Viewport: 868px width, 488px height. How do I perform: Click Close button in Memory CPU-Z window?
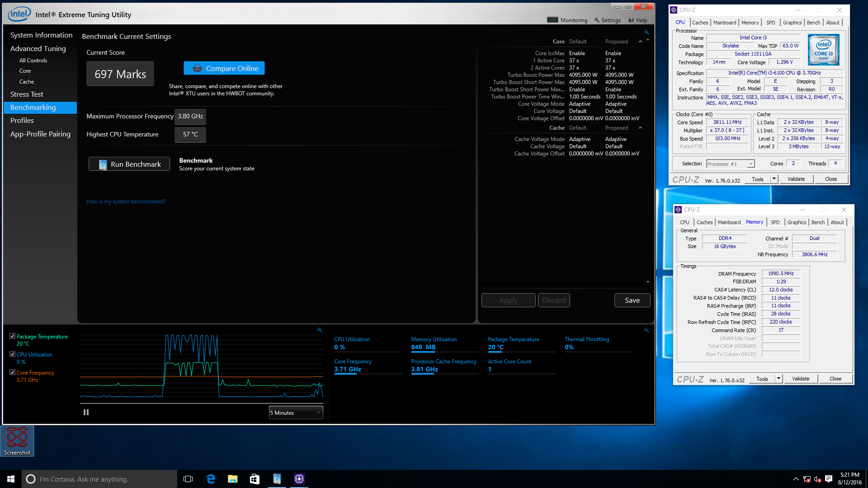835,379
